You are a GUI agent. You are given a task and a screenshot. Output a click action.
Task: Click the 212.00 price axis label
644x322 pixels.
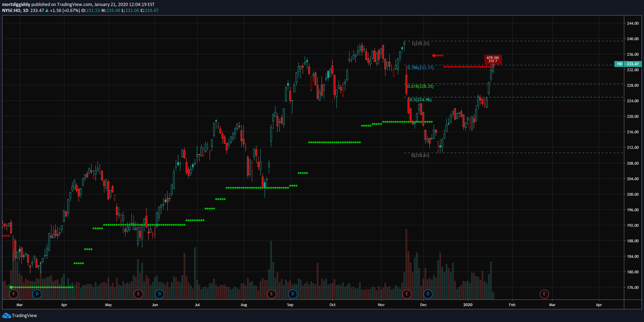(x=633, y=147)
